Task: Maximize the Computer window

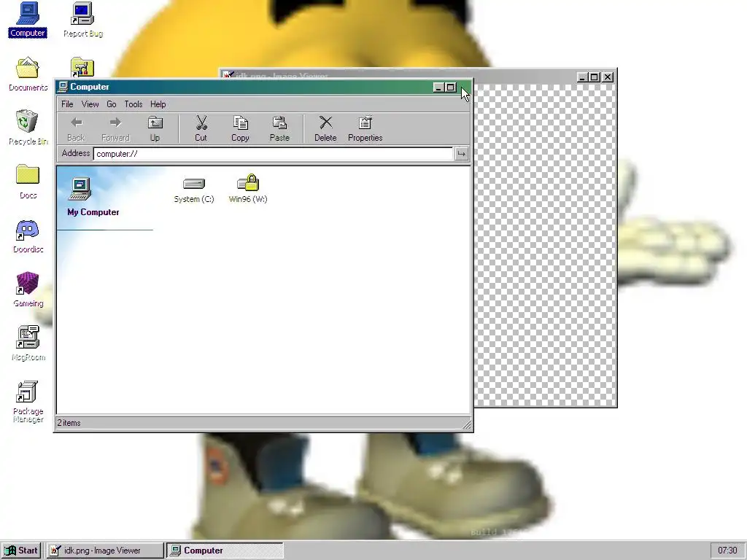Action: [x=451, y=87]
